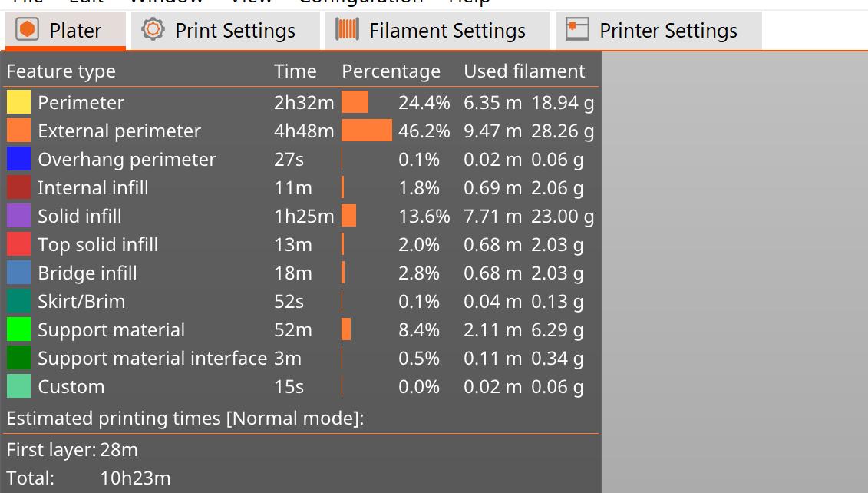Switch to the Filament Settings tab

pyautogui.click(x=447, y=31)
